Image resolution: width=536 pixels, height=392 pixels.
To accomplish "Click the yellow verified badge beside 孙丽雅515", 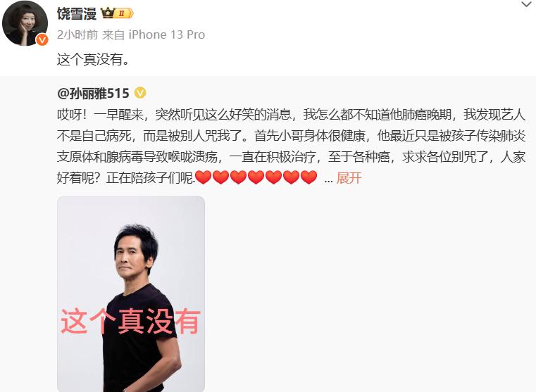I will (x=140, y=93).
